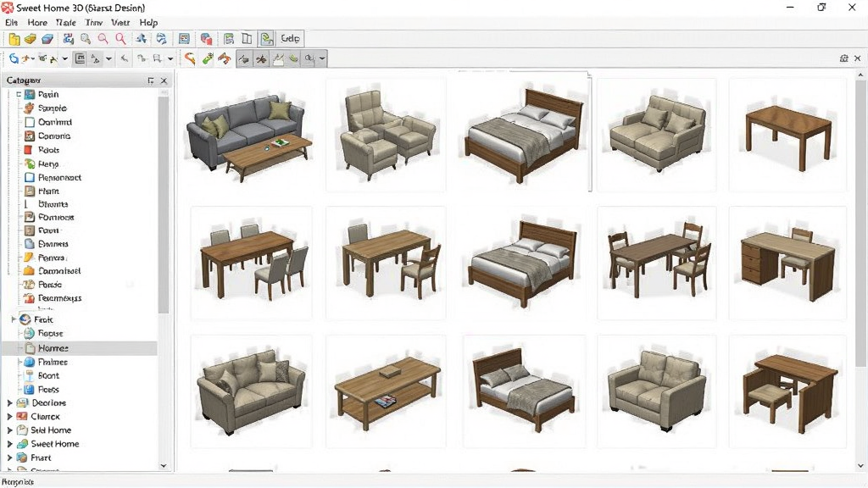
Task: Click the orange hook-shaped icon
Action: click(190, 58)
